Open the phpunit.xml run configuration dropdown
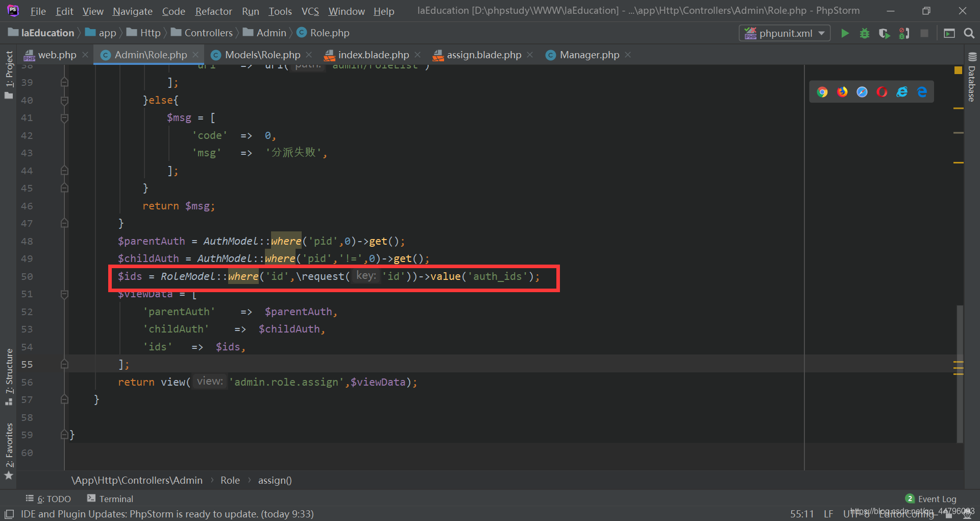Screen dimensions: 980x521 coord(785,33)
